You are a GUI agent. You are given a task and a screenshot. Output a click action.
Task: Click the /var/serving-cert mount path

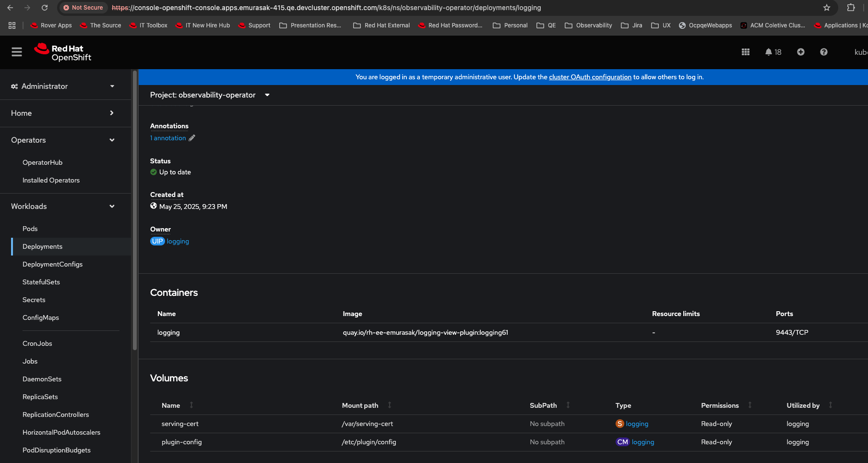click(368, 424)
